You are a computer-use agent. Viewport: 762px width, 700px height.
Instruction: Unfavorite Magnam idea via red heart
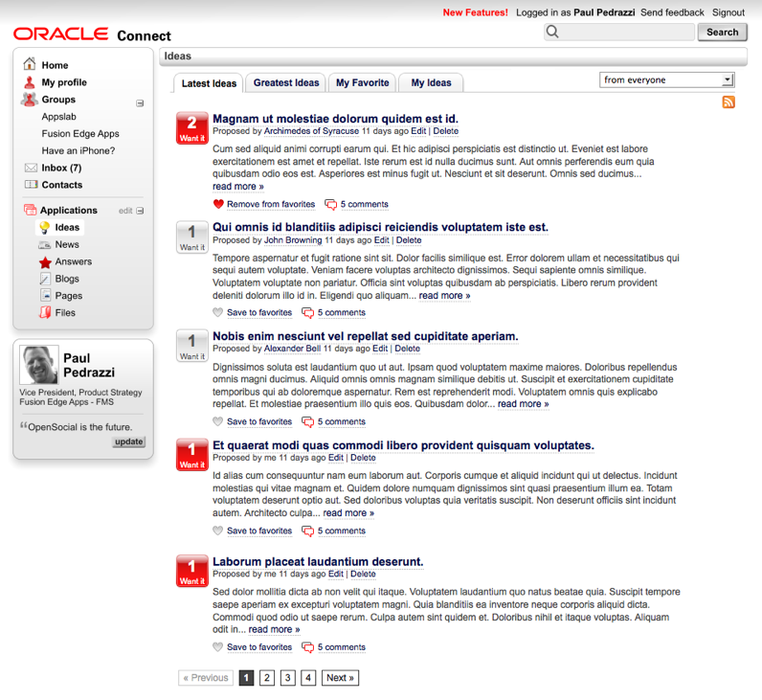coord(218,204)
